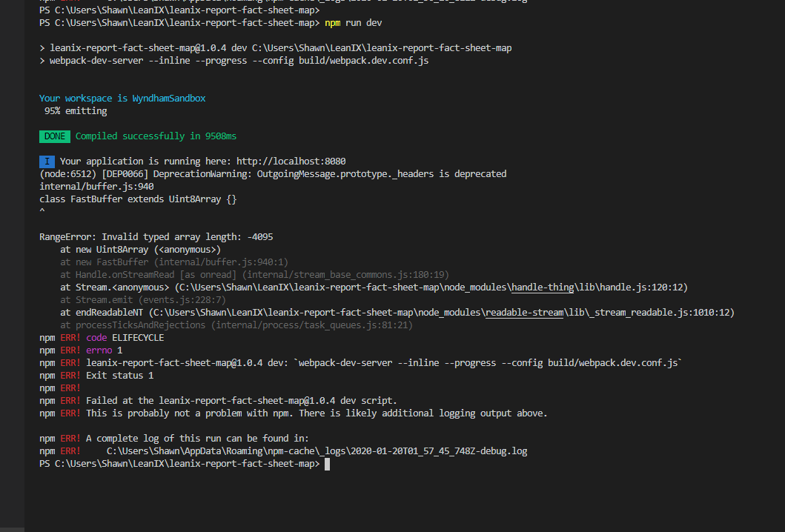Click 'RangeError: Invalid typed array length: -4095'
This screenshot has height=532, width=785.
coord(156,236)
